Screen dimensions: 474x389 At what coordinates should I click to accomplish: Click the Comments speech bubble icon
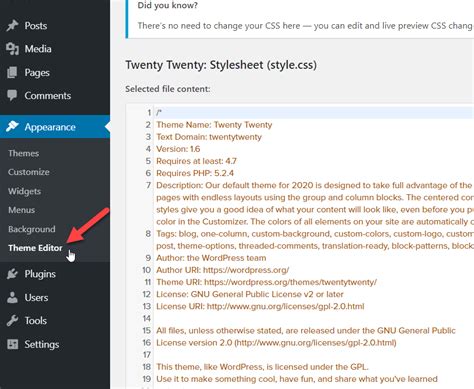point(12,95)
